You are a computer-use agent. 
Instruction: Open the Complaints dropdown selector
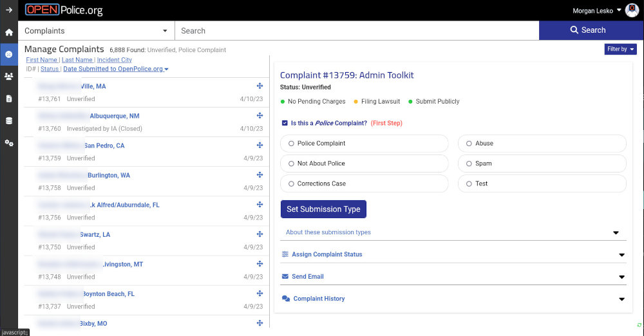96,31
